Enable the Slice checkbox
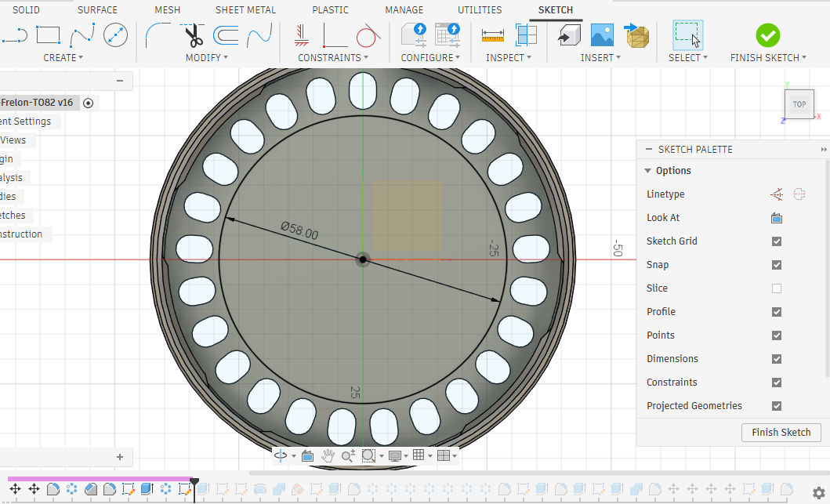Image resolution: width=830 pixels, height=504 pixels. (777, 288)
